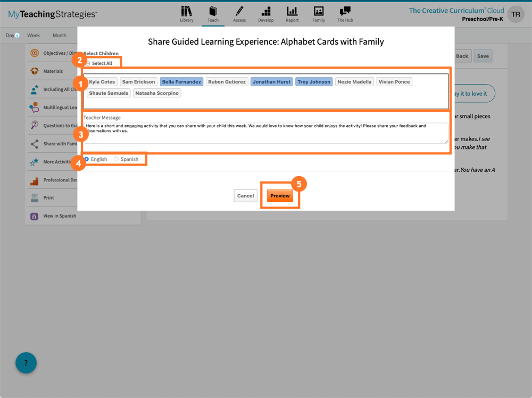Switch to the Week tab
This screenshot has height=398, width=532.
click(34, 35)
